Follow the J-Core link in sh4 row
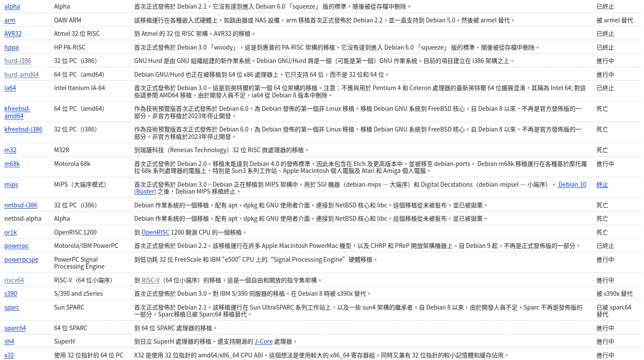 pyautogui.click(x=264, y=341)
